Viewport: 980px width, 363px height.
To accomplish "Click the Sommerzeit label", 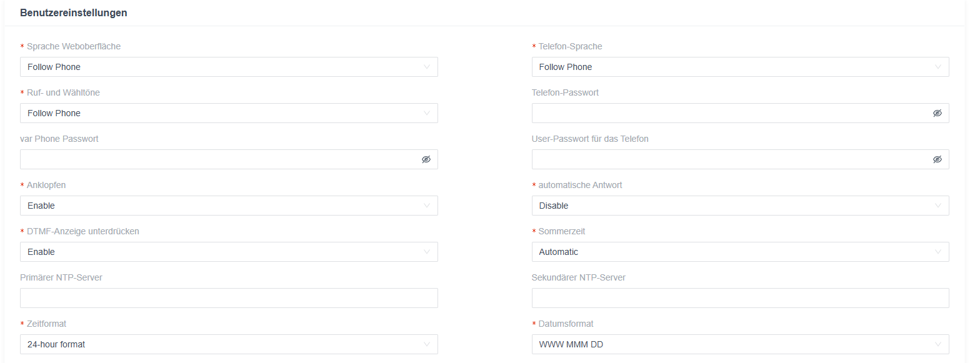I will [x=562, y=231].
